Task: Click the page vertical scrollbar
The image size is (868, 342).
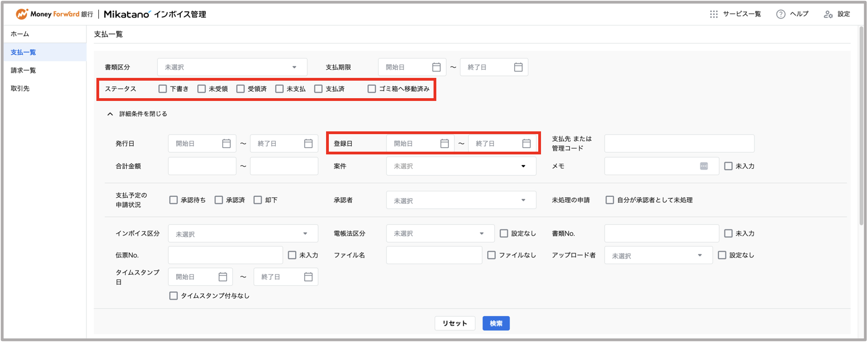Action: 861,126
